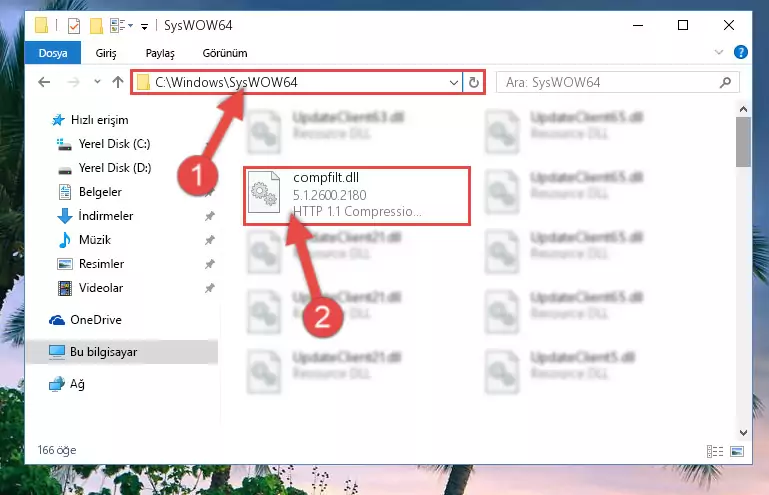The width and height of the screenshot is (769, 495).
Task: Click the scrollbar down arrow
Action: (x=743, y=432)
